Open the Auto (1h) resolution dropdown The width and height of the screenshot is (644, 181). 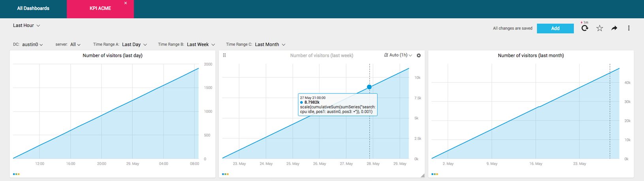tap(398, 55)
